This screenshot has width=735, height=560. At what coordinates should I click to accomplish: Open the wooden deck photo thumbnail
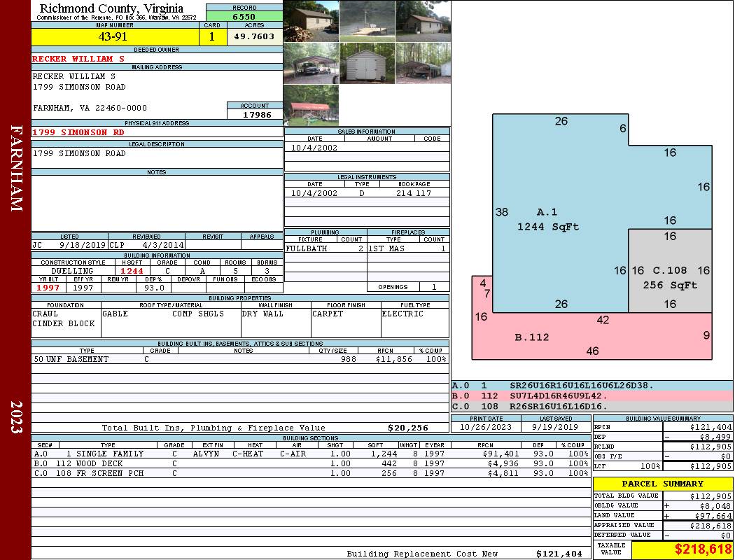tap(367, 21)
